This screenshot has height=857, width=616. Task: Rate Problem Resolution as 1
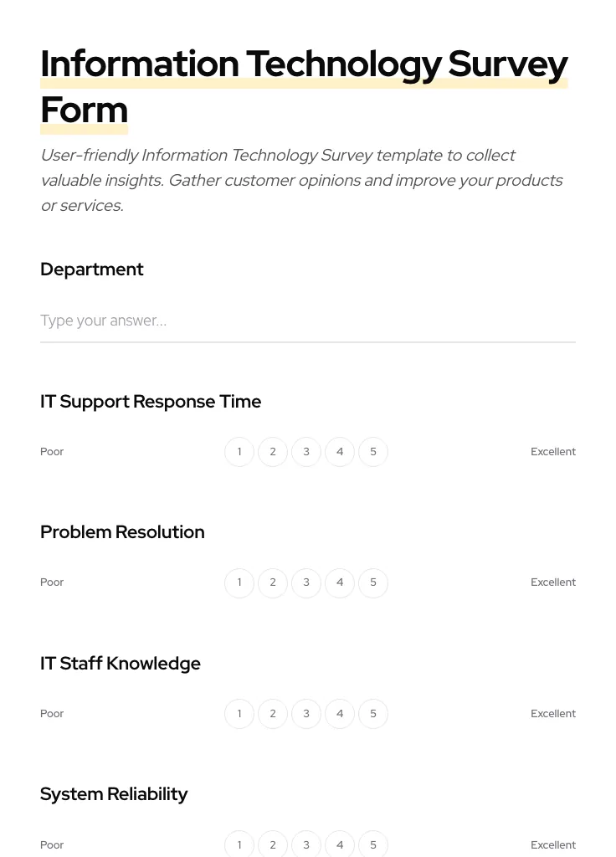point(239,582)
